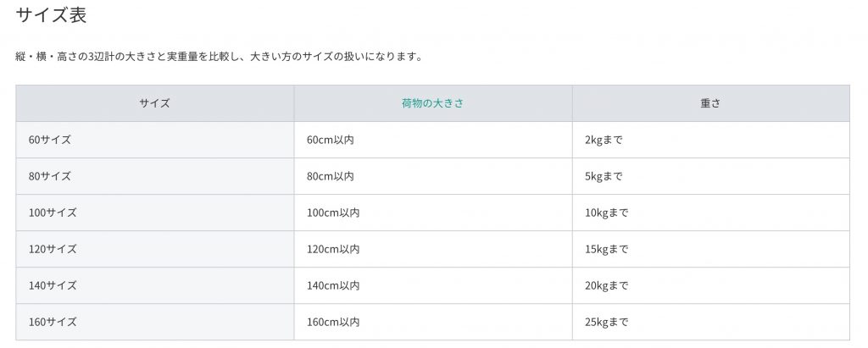The width and height of the screenshot is (868, 348).
Task: Select the 80cm以内 cell
Action: [433, 176]
